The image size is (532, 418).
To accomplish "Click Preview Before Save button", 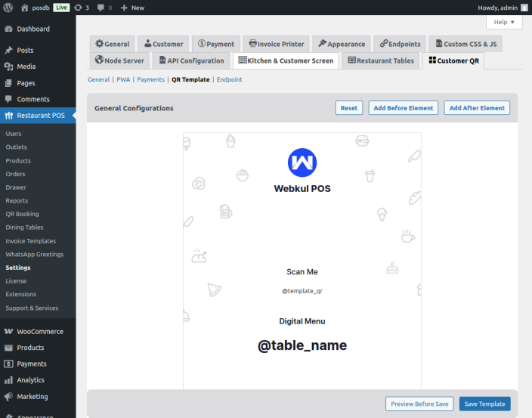I will point(419,404).
